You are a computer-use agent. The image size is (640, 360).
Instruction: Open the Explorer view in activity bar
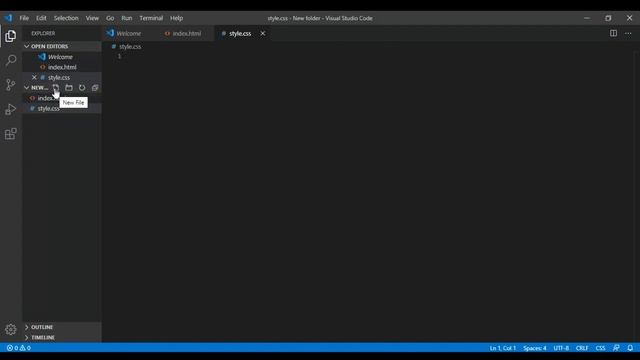(x=11, y=36)
